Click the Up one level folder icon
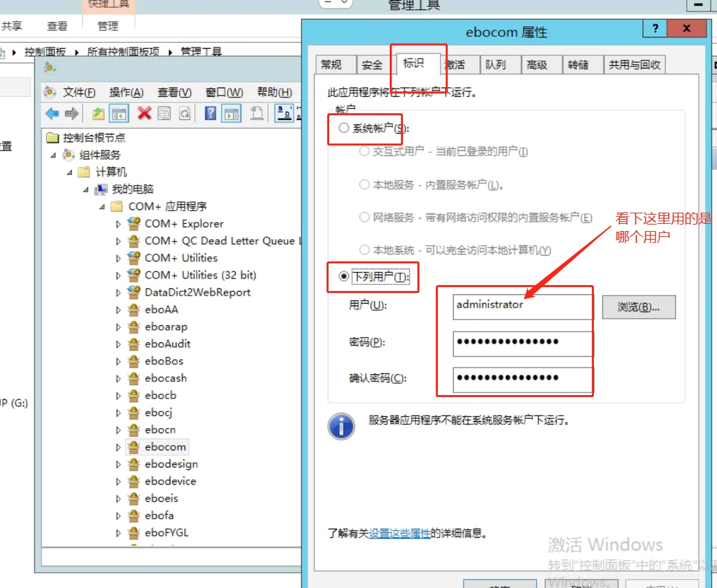 pyautogui.click(x=98, y=113)
